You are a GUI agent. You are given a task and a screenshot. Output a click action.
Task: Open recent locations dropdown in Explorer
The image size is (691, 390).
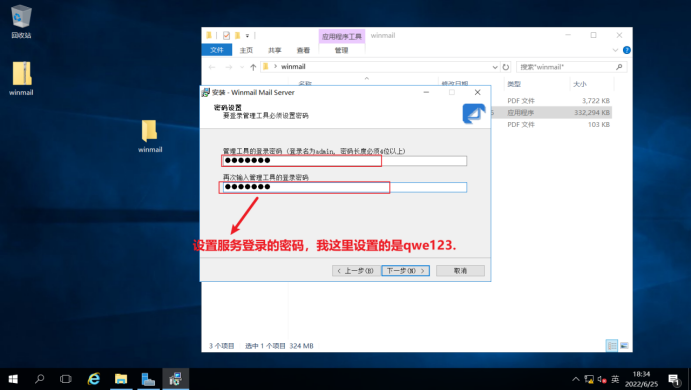pyautogui.click(x=242, y=67)
